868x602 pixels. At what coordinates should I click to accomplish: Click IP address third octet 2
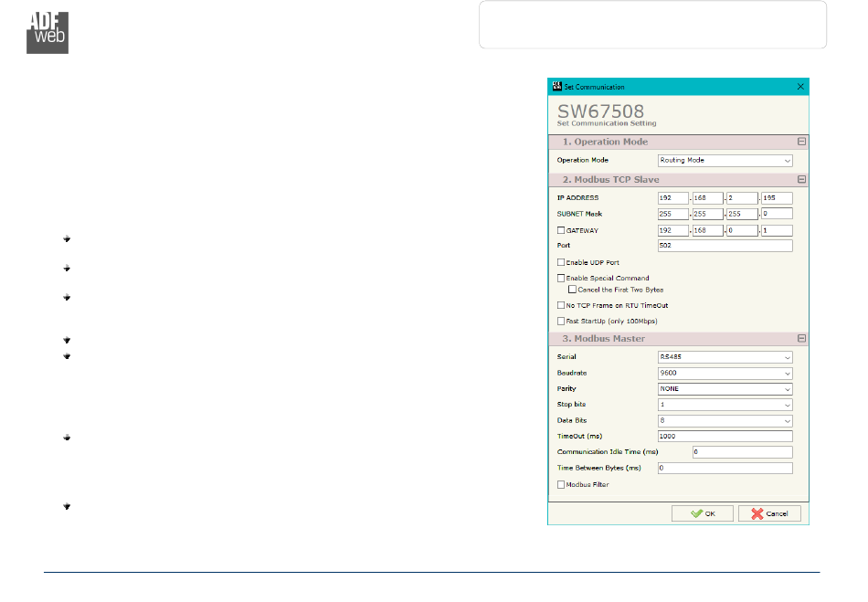[x=742, y=198]
